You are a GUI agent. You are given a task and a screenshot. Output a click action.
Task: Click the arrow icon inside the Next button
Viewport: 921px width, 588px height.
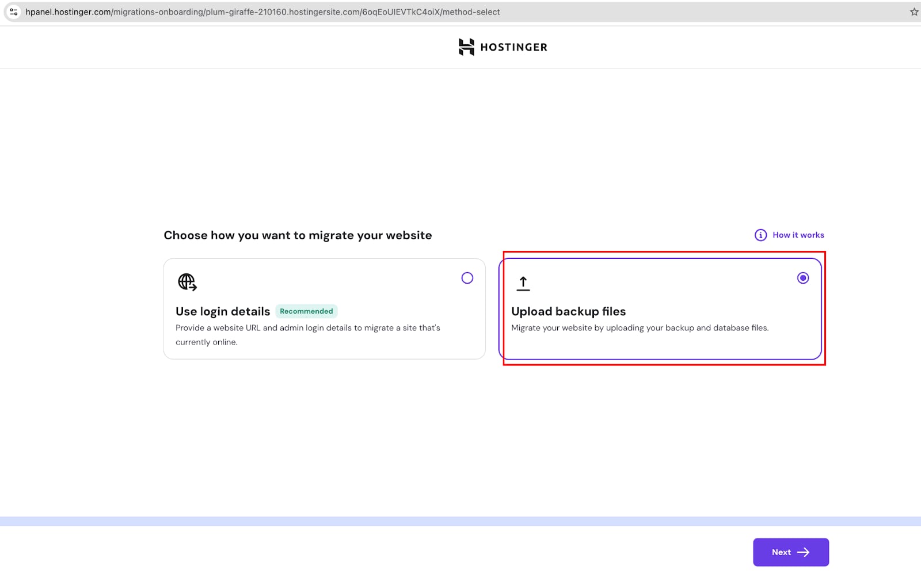[803, 552]
